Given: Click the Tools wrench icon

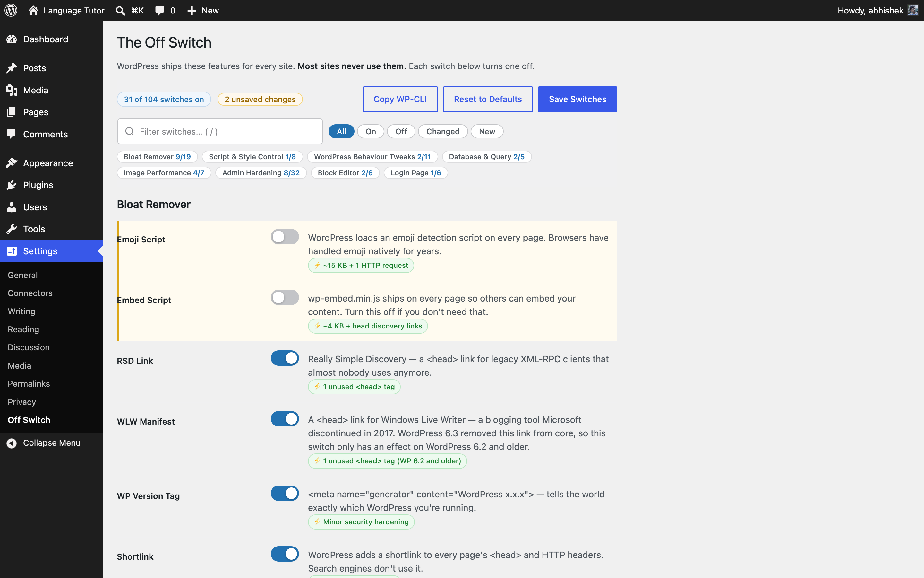Looking at the screenshot, I should tap(12, 229).
